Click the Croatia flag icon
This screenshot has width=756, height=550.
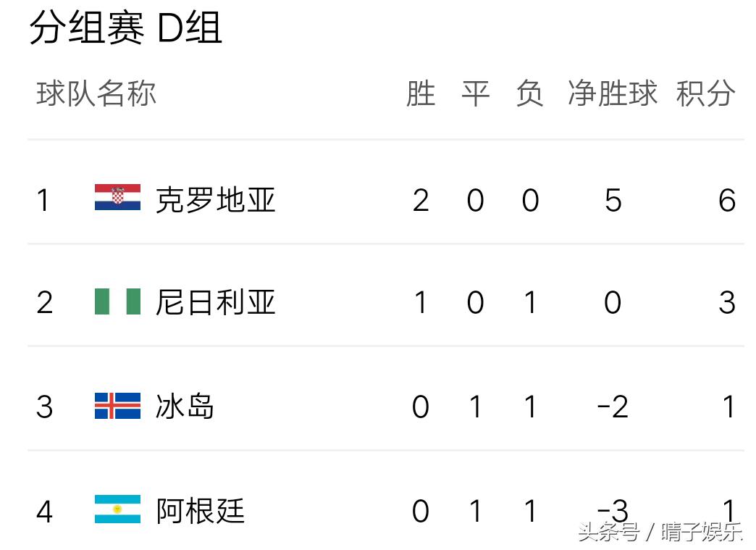coord(117,198)
